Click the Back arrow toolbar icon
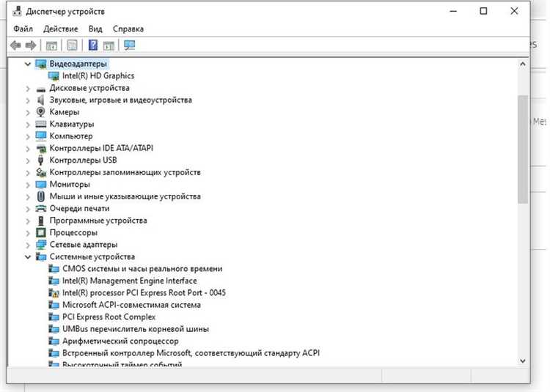 (x=16, y=45)
